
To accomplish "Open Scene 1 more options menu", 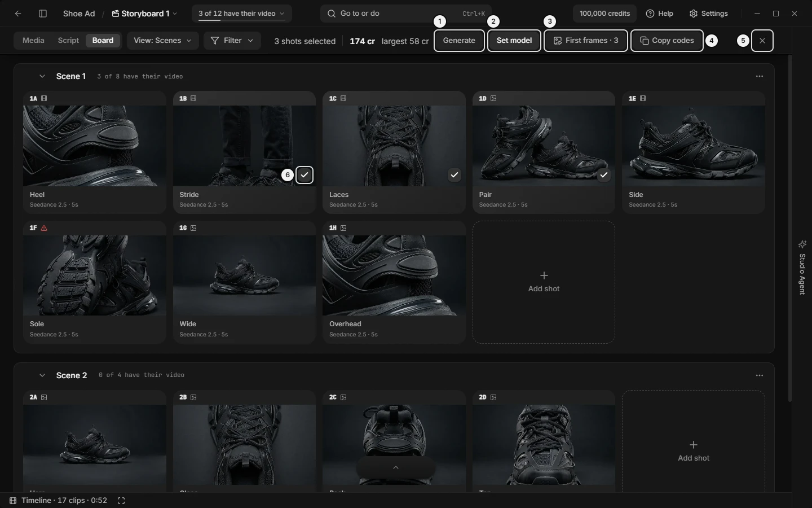I will 760,76.
